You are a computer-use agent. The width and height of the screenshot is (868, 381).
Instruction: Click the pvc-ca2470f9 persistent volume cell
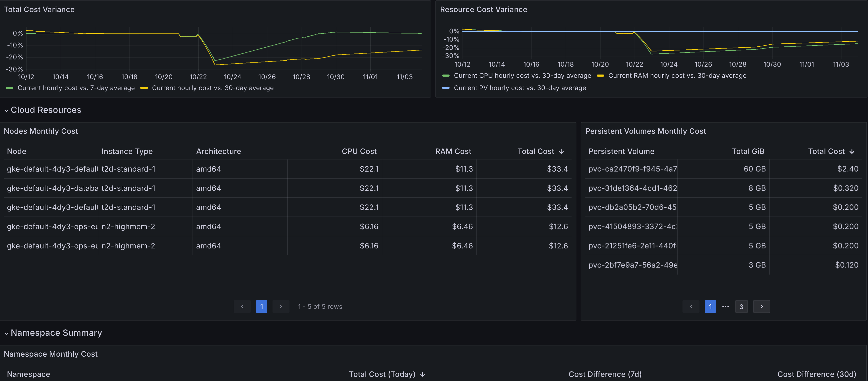point(632,169)
